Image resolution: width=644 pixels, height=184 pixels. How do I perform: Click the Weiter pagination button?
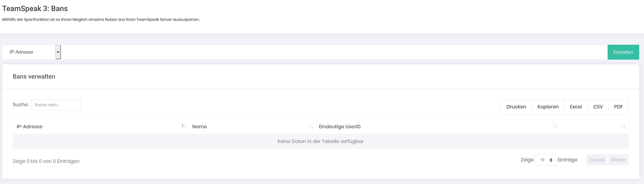[618, 160]
